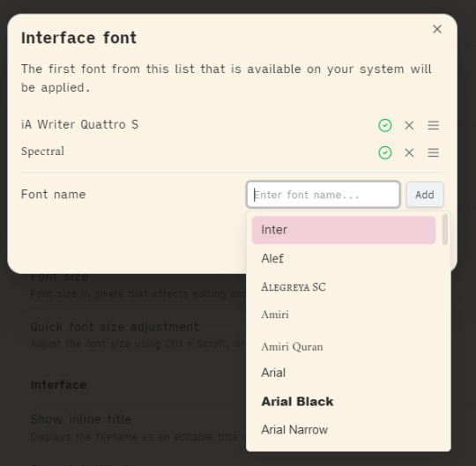Select Arial from font suggestions
476x466 pixels.
tap(344, 373)
